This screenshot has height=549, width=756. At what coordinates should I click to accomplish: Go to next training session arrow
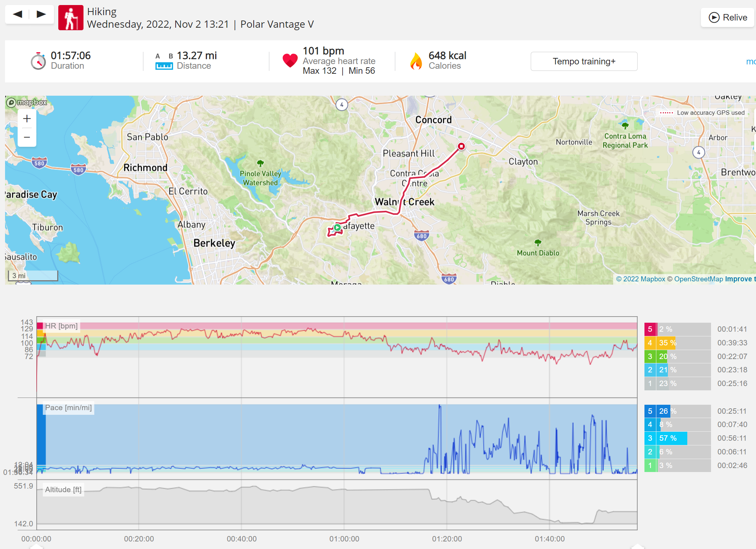(41, 14)
